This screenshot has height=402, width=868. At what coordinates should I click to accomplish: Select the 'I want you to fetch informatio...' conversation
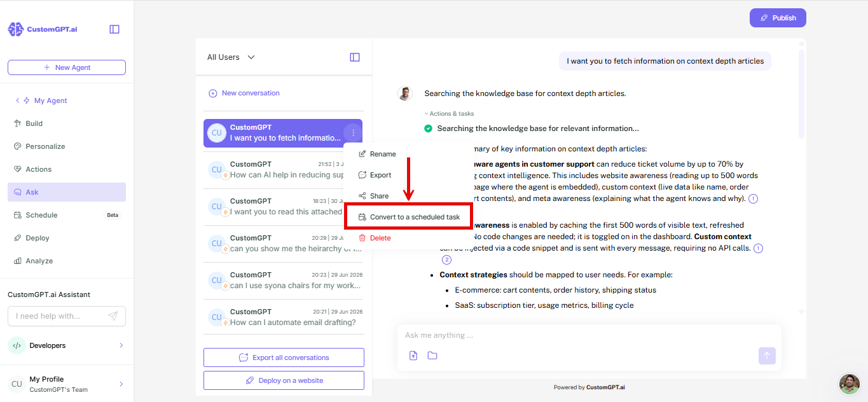(283, 133)
